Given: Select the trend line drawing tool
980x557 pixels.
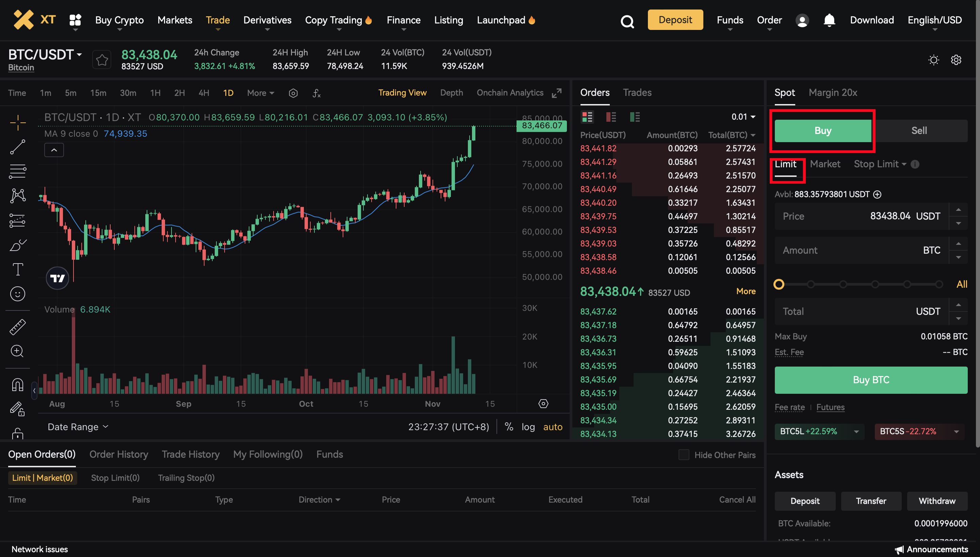Looking at the screenshot, I should coord(18,147).
